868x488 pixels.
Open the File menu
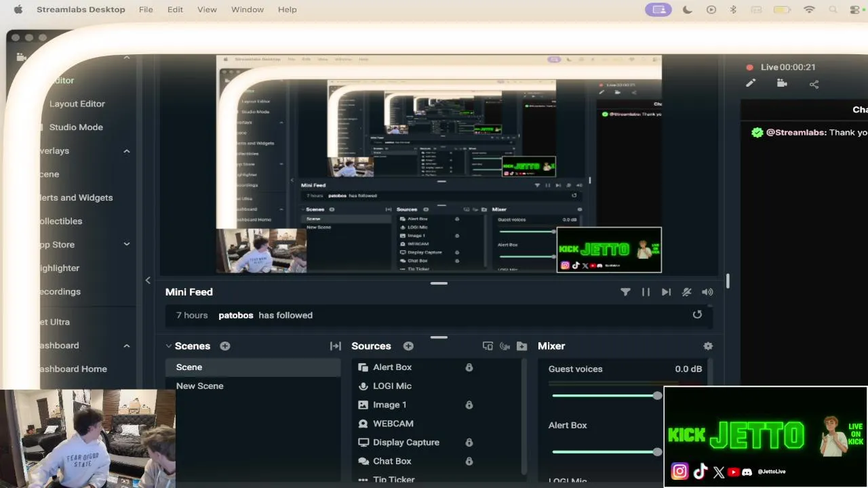(146, 9)
